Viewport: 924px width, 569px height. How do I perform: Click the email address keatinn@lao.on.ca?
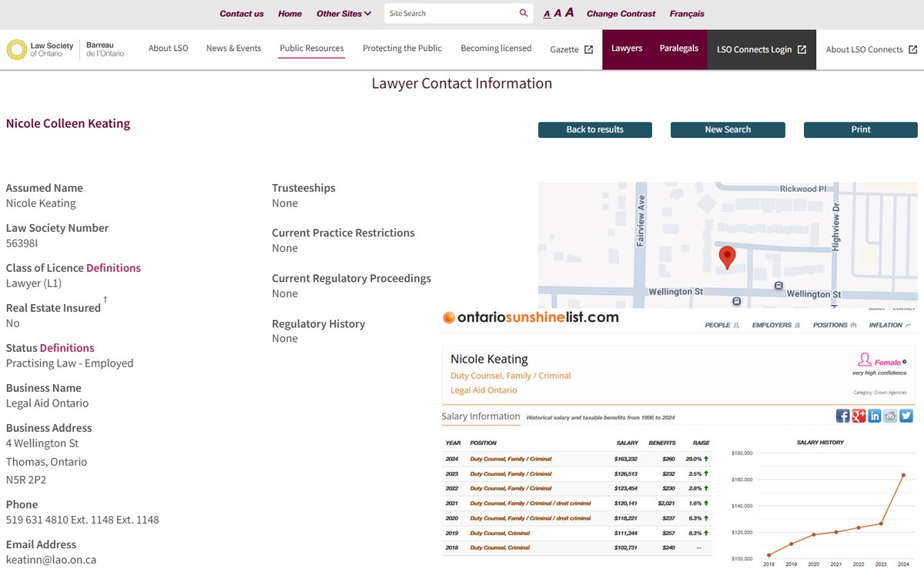[51, 560]
